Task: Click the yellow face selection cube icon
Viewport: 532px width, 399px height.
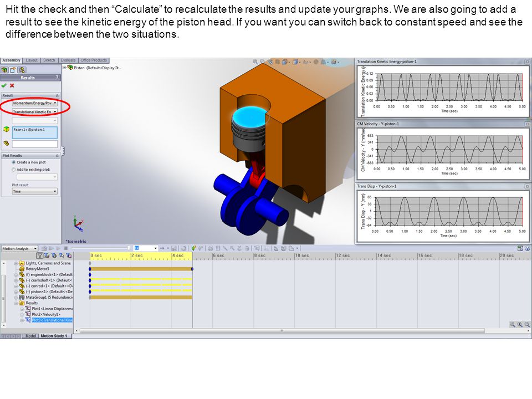Action: 6,129
